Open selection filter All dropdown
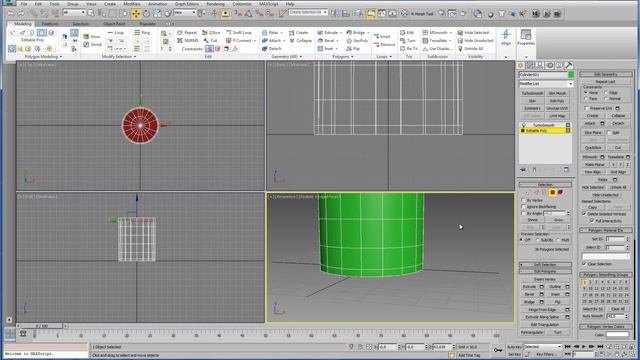The width and height of the screenshot is (640, 360). [x=74, y=13]
